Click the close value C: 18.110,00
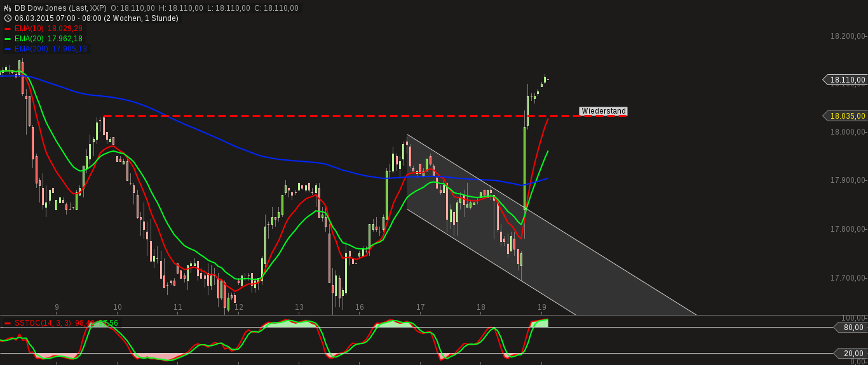The width and height of the screenshot is (868, 365). pos(276,8)
